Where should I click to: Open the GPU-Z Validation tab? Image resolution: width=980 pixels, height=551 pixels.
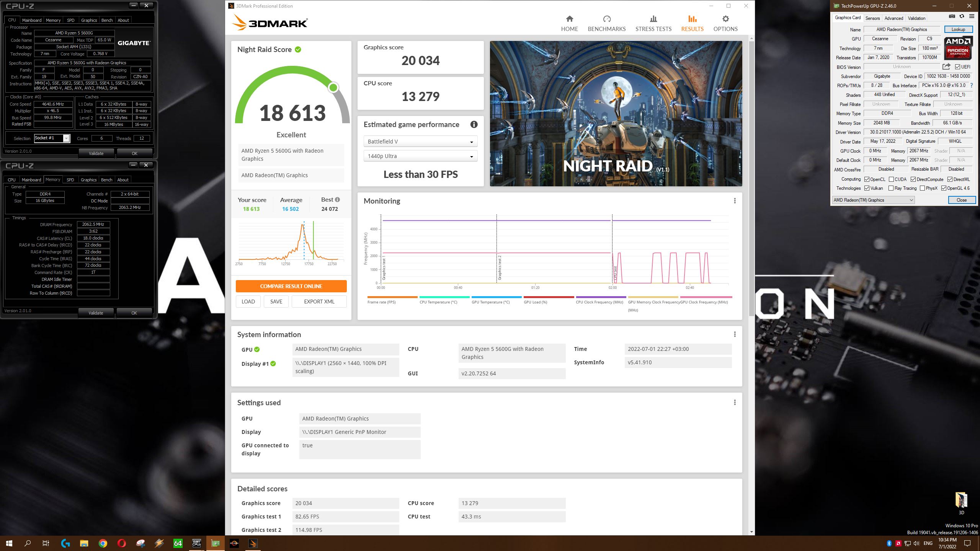tap(916, 18)
